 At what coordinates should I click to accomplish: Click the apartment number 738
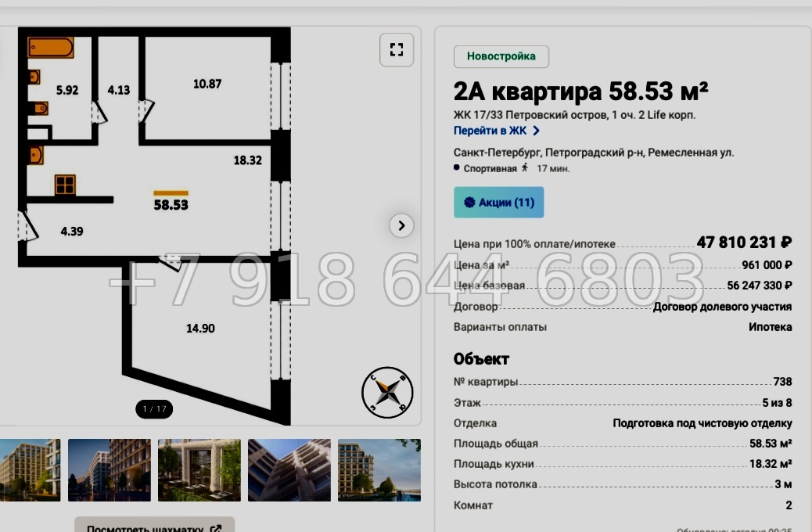click(x=782, y=382)
